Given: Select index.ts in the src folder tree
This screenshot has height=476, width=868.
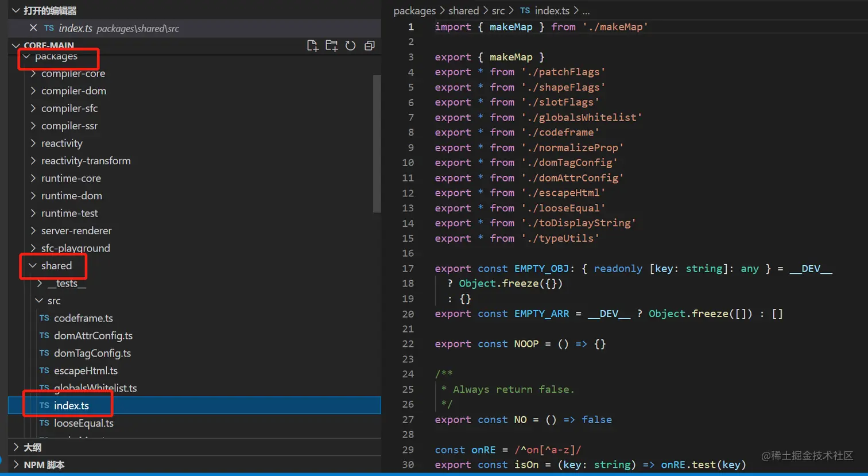Looking at the screenshot, I should tap(195, 405).
